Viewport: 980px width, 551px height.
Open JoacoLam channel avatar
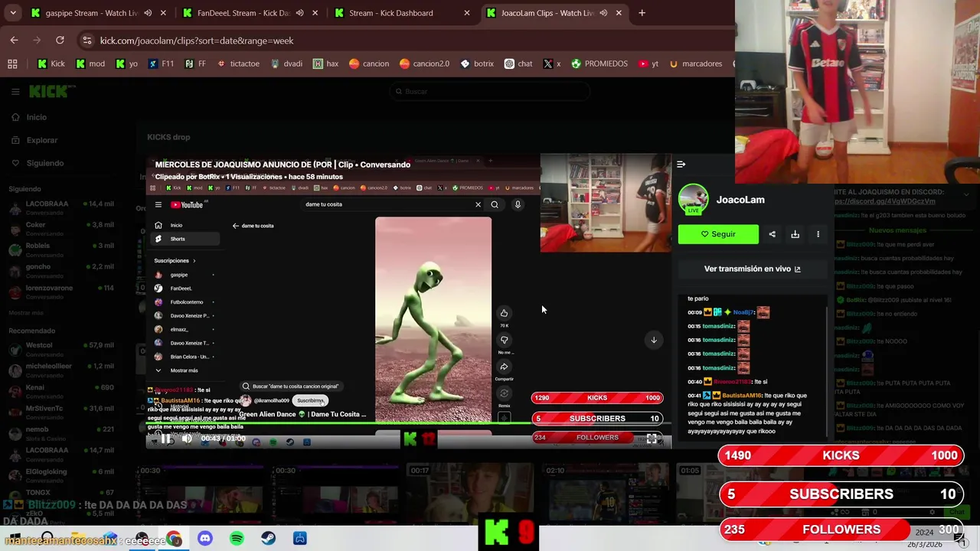pyautogui.click(x=694, y=200)
